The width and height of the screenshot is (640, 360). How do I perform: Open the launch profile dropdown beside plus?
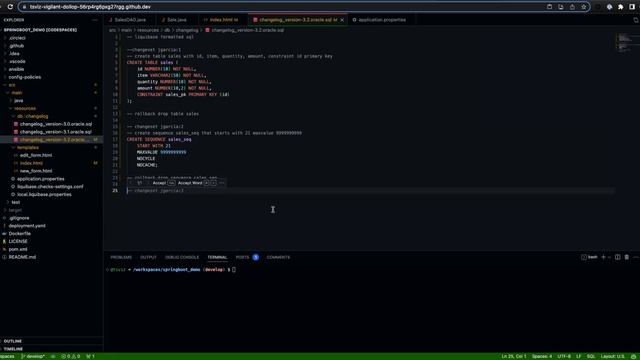(x=609, y=257)
